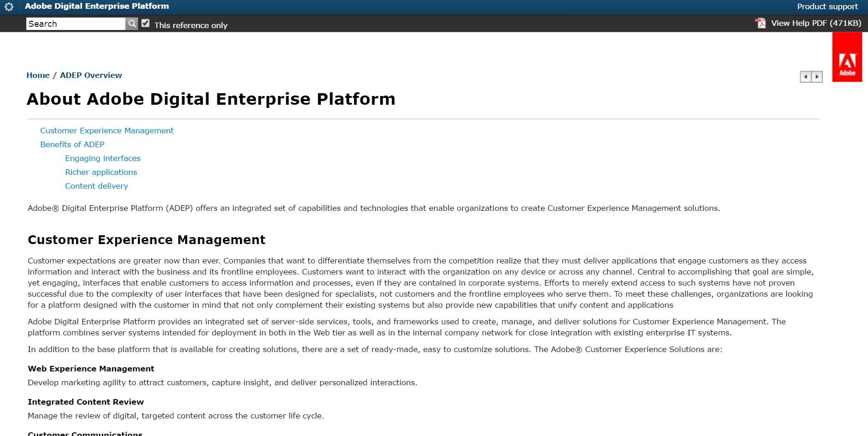Jump to Customer Experience Management section link

coord(107,131)
